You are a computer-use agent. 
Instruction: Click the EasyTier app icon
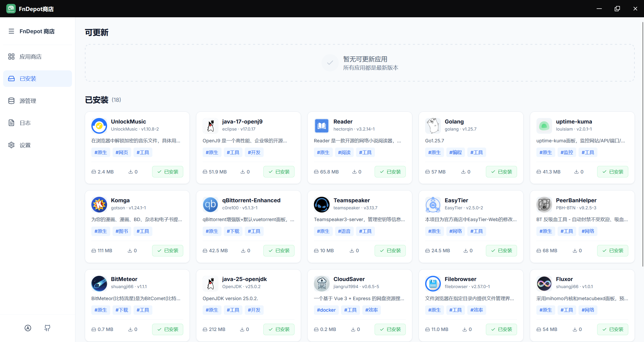(433, 204)
